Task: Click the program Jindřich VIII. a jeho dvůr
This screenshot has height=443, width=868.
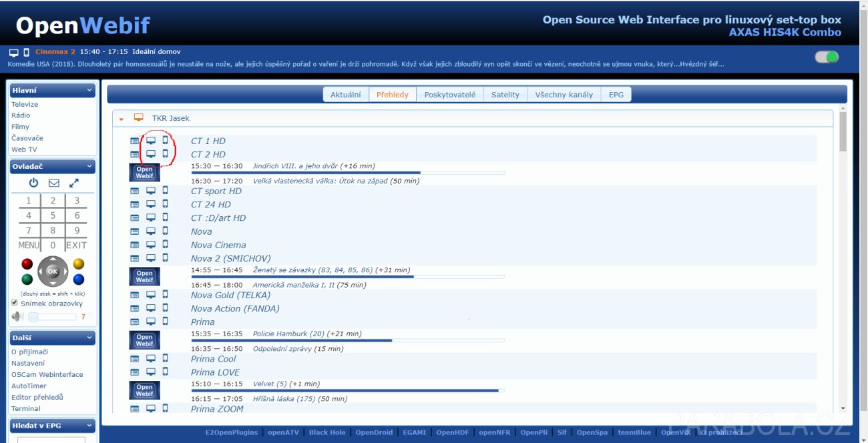Action: (295, 166)
